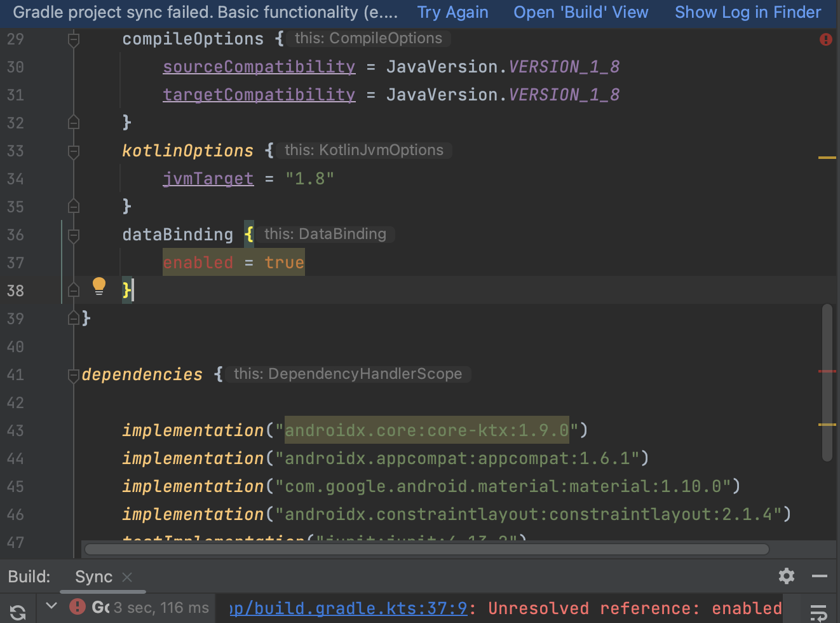Collapse fold marker at line 32
840x623 pixels.
click(x=74, y=122)
